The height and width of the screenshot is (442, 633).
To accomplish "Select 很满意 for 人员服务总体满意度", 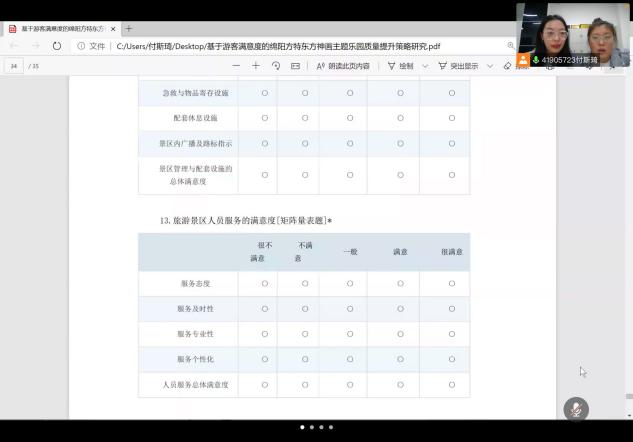I will point(452,385).
